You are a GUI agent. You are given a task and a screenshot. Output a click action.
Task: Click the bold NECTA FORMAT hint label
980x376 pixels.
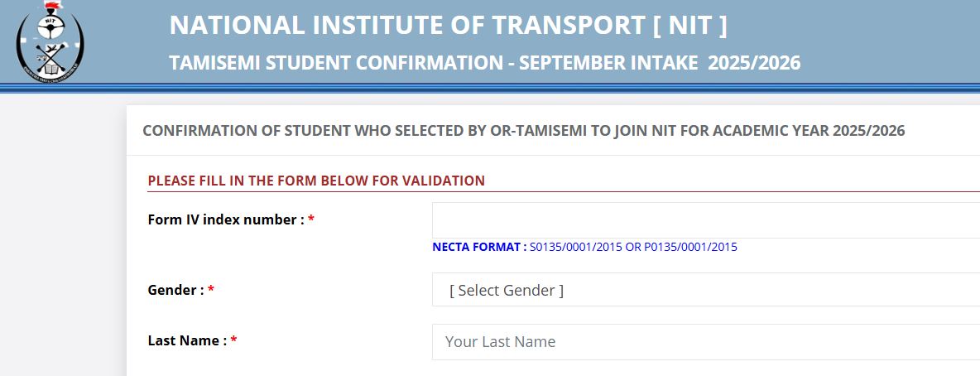pos(479,247)
